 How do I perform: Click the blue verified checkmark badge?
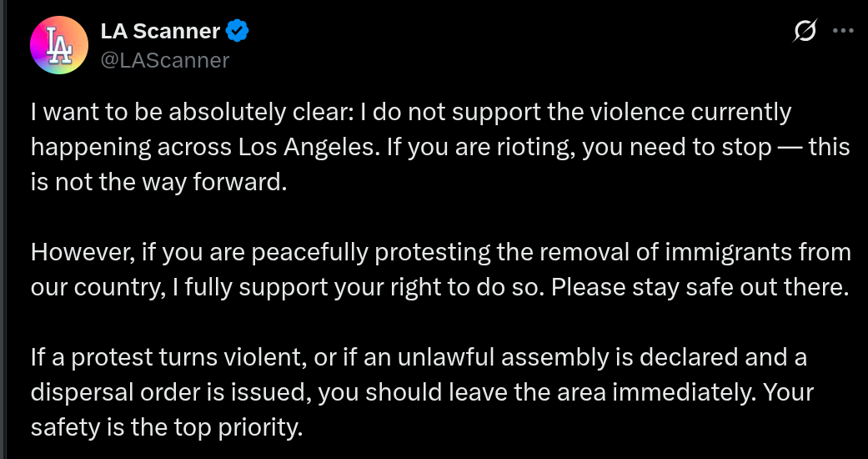point(238,32)
